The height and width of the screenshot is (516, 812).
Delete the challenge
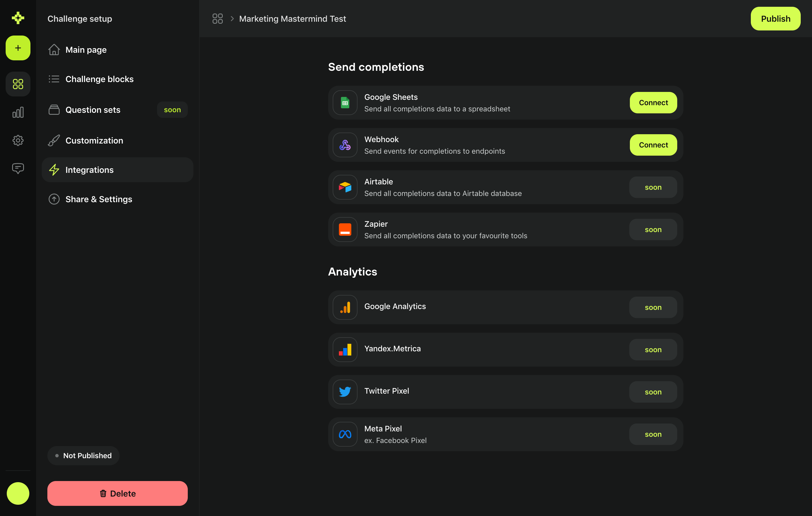[x=117, y=493]
